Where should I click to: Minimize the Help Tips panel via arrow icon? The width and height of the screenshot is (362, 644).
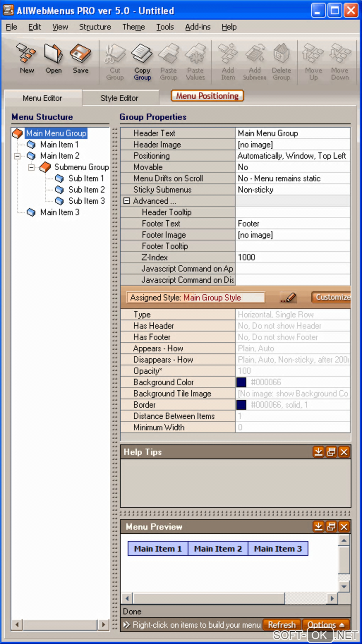pyautogui.click(x=318, y=452)
